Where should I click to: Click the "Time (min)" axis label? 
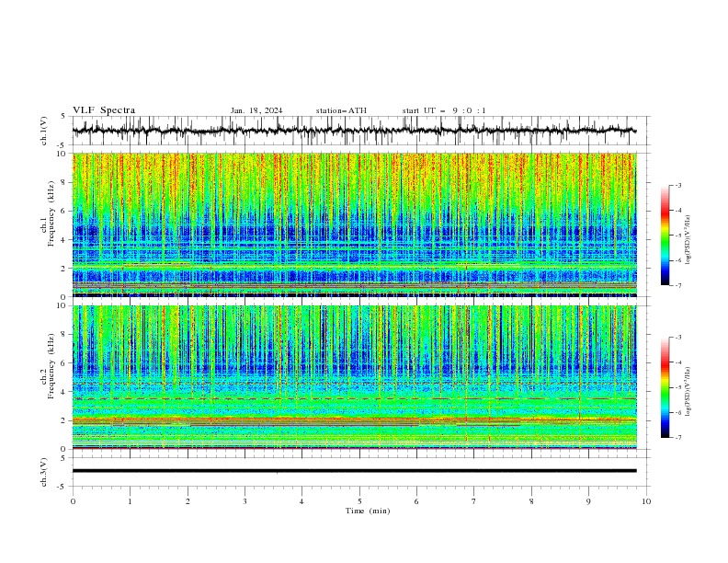368,511
